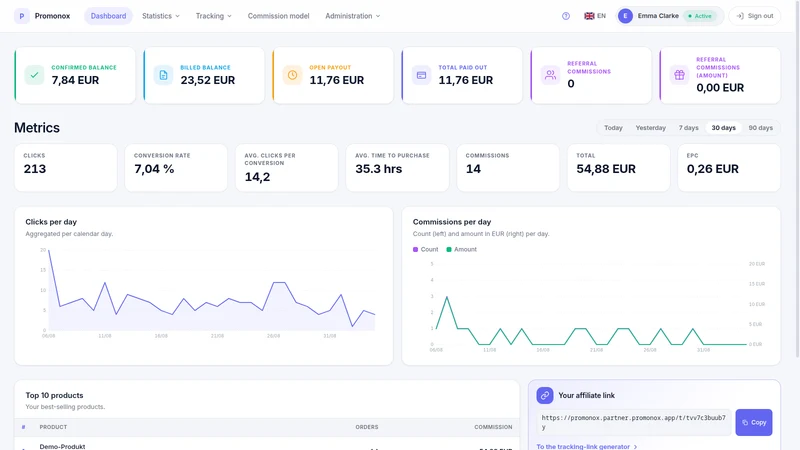Image resolution: width=800 pixels, height=450 pixels.
Task: Click the UK flag language icon
Action: [589, 16]
